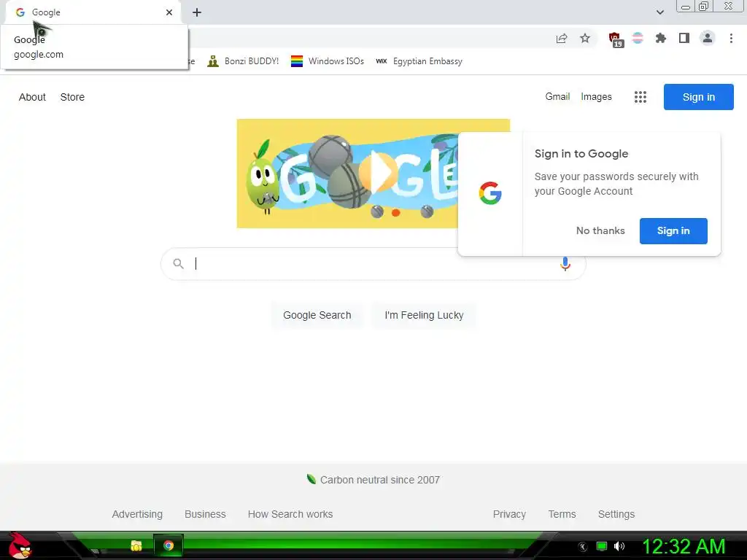747x560 pixels.
Task: Bookmark this page with the star icon
Action: (585, 38)
